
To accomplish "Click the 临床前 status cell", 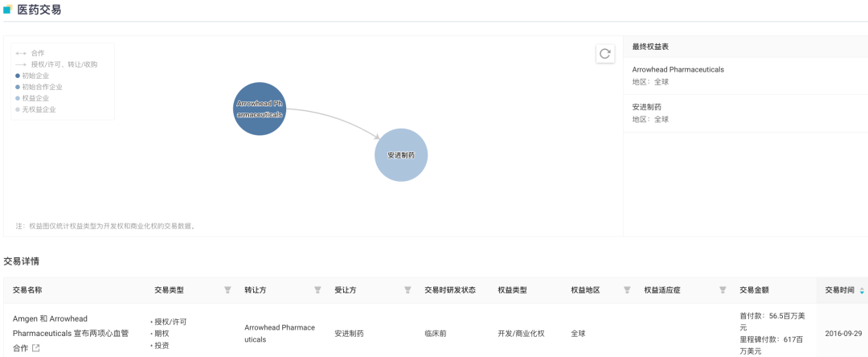I will pyautogui.click(x=436, y=334).
